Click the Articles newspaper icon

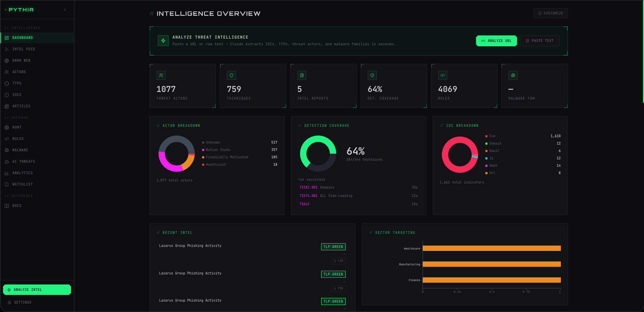(x=7, y=106)
